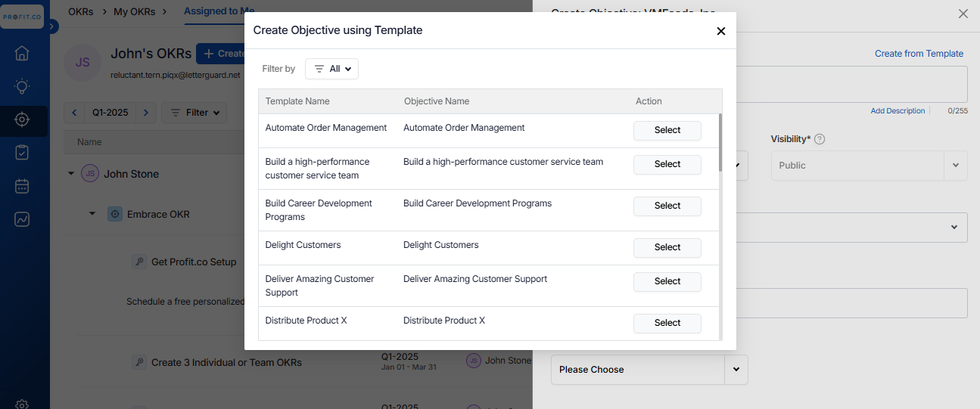The width and height of the screenshot is (980, 409).
Task: Click the Name column header in OKR list
Action: coord(89,142)
